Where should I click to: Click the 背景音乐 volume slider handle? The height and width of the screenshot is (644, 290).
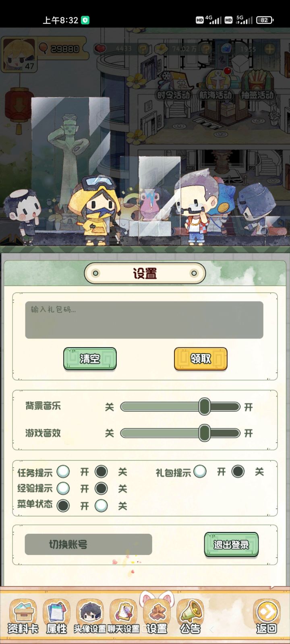tap(205, 407)
